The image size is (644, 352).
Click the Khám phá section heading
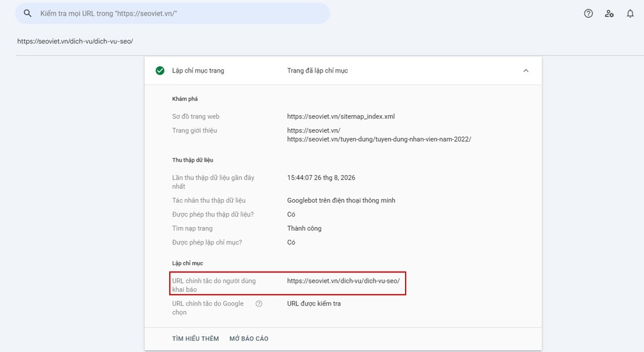[x=185, y=99]
